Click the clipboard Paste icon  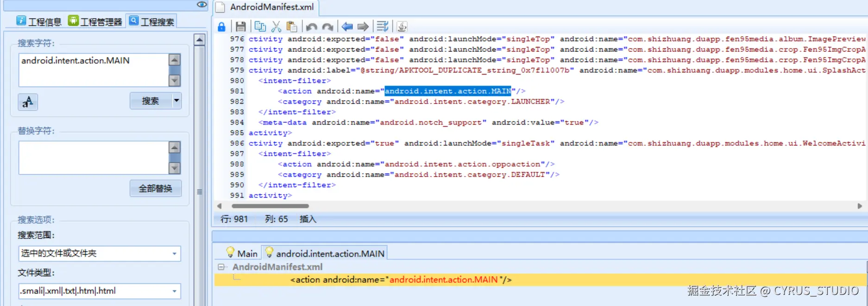(x=292, y=27)
